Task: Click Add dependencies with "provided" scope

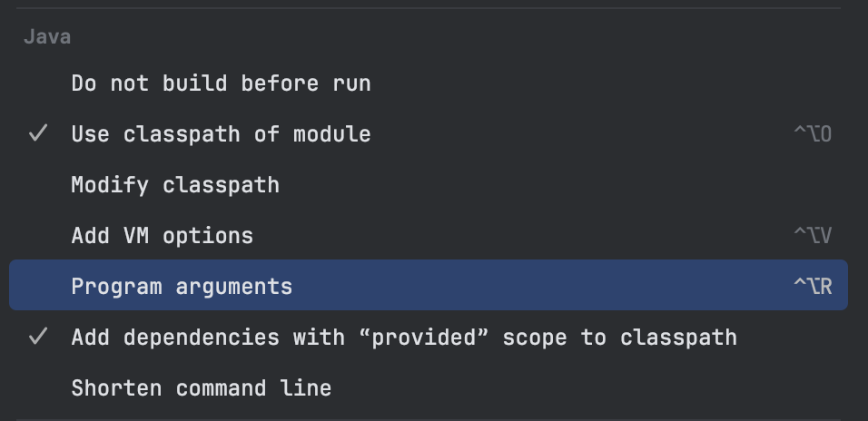Action: click(404, 338)
